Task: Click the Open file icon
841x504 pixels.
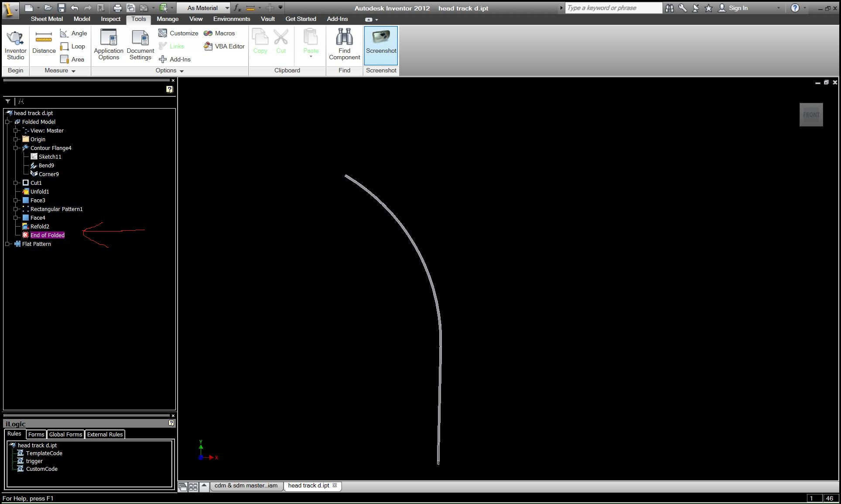Action: pos(48,8)
